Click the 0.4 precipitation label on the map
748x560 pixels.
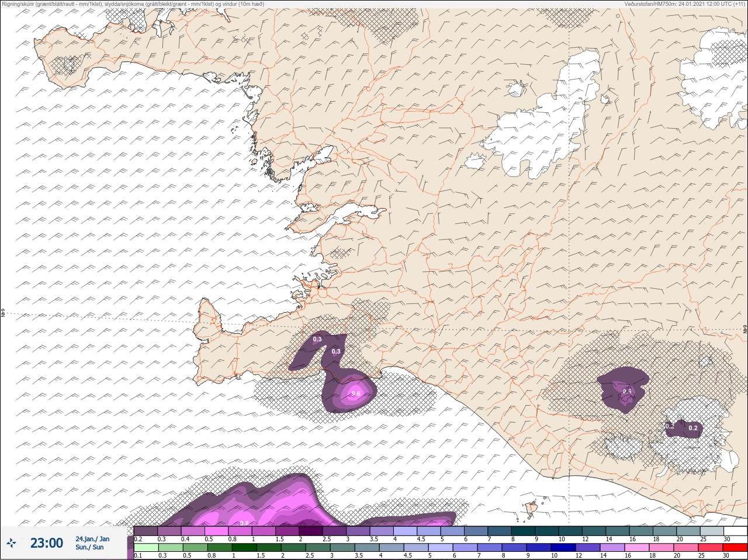coord(627,391)
